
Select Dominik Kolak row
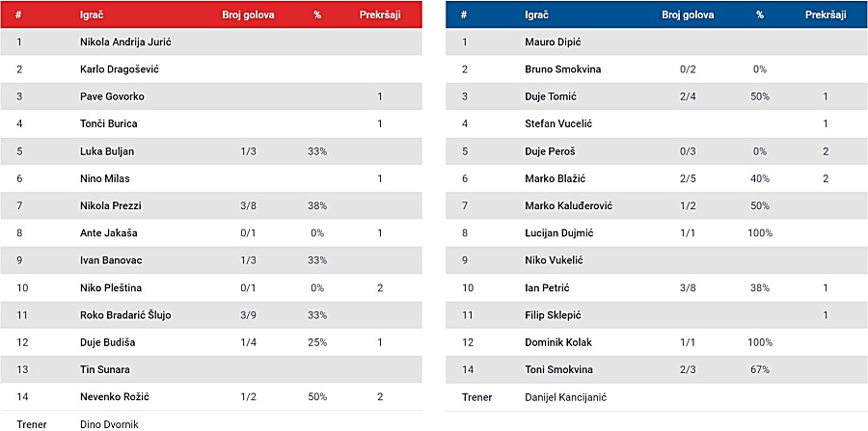[657, 342]
